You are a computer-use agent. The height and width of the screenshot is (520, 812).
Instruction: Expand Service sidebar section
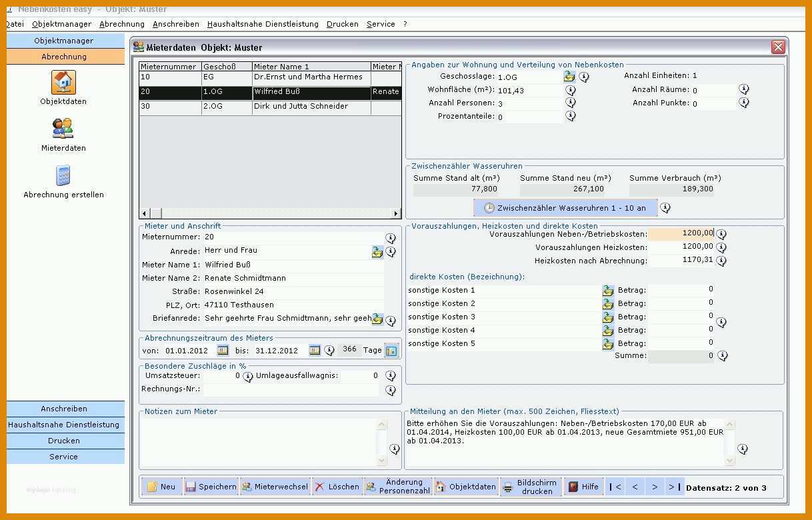tap(64, 457)
